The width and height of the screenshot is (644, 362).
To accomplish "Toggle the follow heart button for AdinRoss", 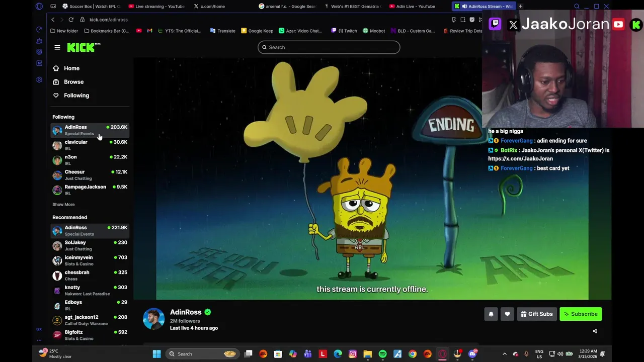I will pos(507,314).
